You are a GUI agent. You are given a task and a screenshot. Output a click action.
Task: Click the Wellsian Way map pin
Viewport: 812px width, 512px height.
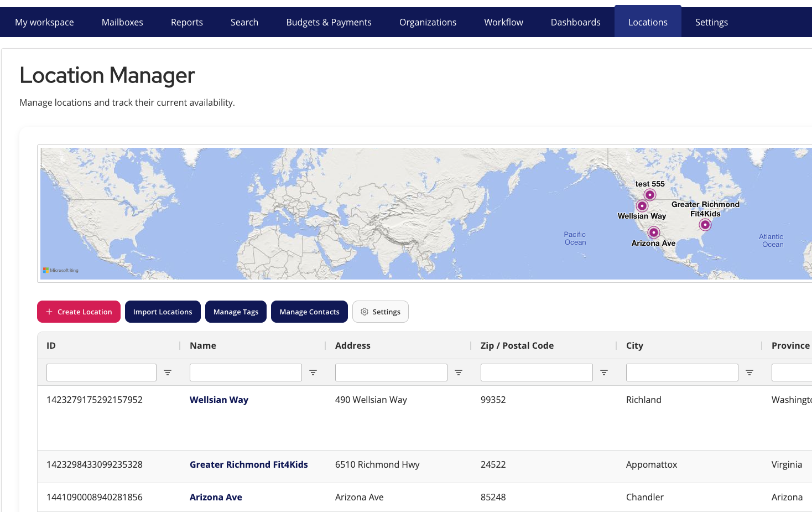click(x=642, y=206)
